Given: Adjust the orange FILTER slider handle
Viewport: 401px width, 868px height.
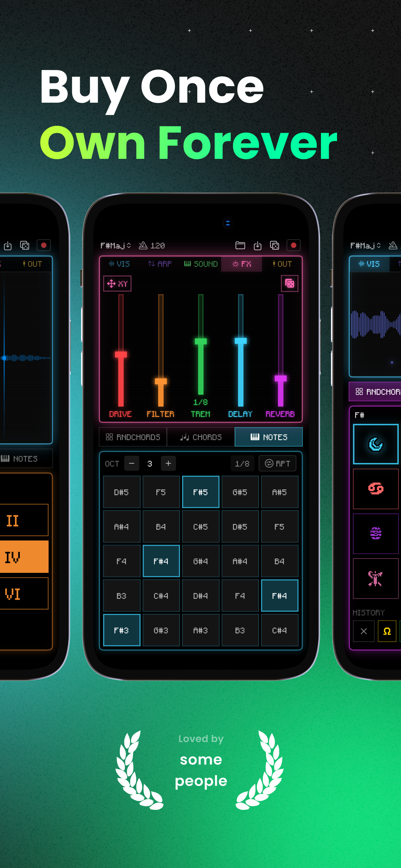Looking at the screenshot, I should (x=161, y=381).
